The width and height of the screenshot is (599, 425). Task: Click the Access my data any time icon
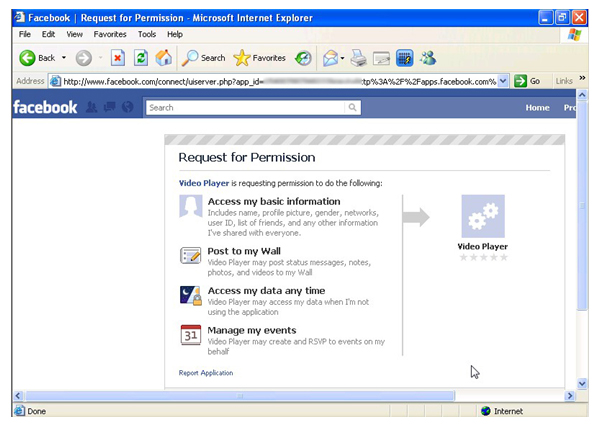(190, 296)
